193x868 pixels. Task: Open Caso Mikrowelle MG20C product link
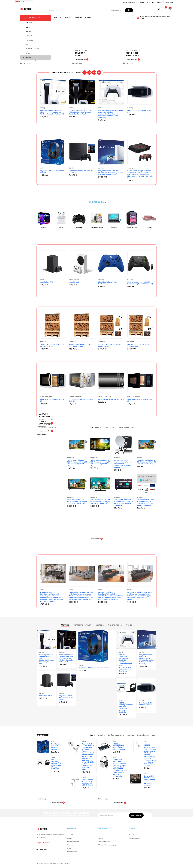(x=111, y=399)
